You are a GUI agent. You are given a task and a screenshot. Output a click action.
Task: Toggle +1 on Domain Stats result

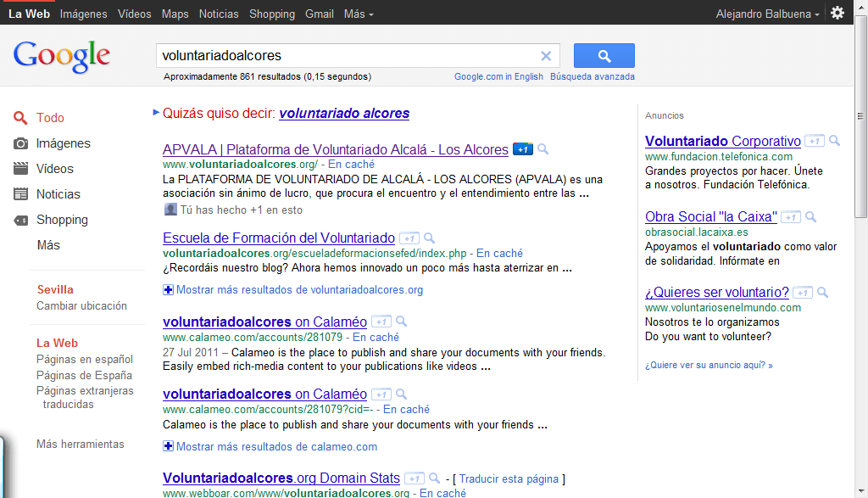(415, 478)
